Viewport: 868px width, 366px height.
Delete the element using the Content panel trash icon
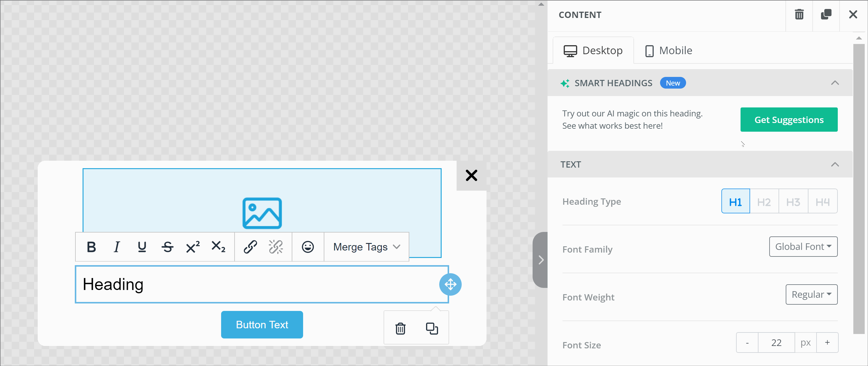[799, 15]
